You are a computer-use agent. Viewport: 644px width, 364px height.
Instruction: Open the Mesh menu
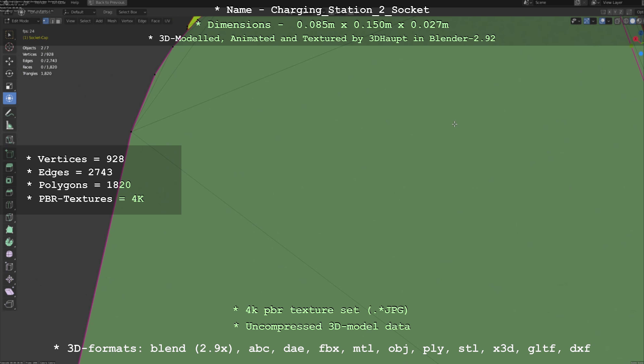click(112, 21)
